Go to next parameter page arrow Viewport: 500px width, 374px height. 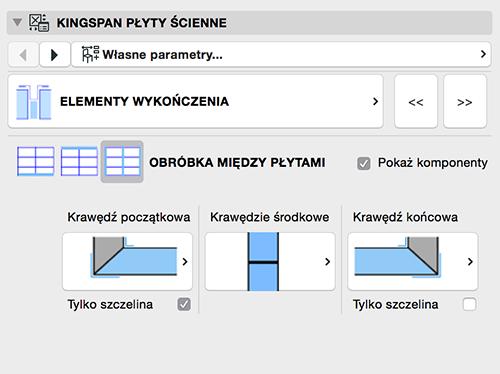(x=55, y=55)
